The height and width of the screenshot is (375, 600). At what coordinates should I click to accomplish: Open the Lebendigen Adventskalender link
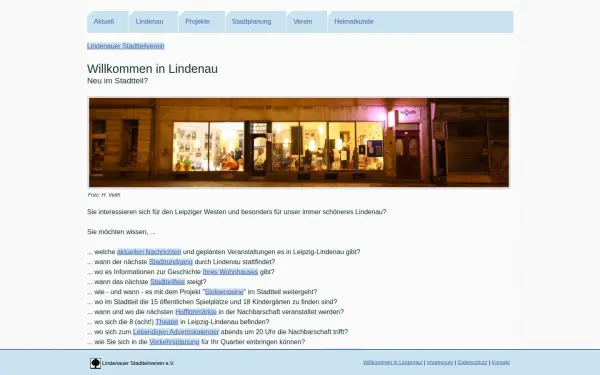coord(176,331)
